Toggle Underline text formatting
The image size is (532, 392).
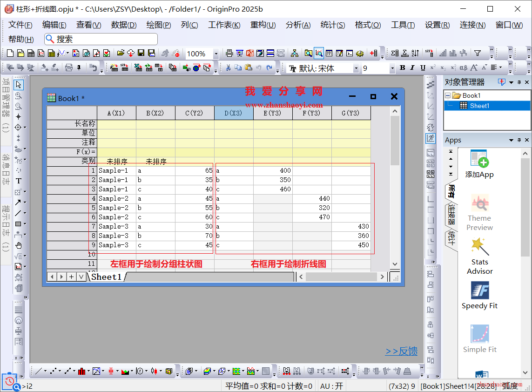423,68
